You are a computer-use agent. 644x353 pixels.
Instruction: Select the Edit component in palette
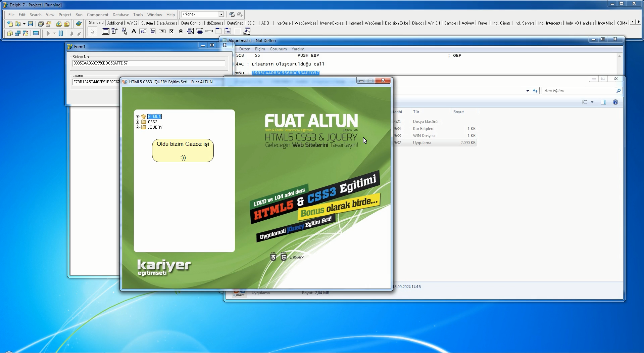[143, 32]
